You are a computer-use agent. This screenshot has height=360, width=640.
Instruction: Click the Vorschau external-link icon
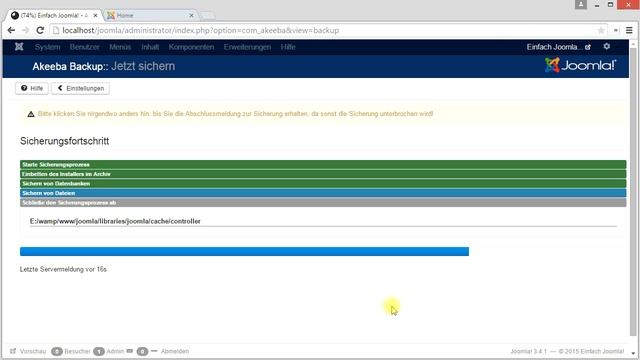pyautogui.click(x=13, y=351)
